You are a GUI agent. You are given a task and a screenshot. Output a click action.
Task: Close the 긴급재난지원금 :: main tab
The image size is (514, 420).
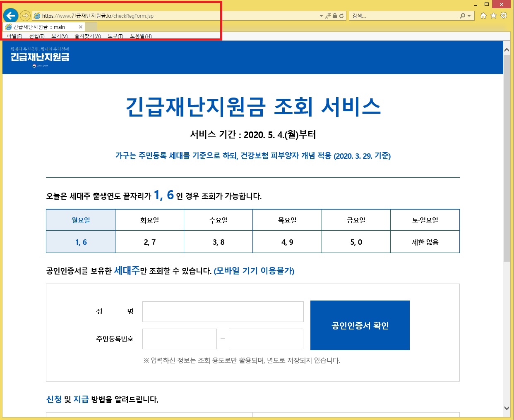[81, 27]
